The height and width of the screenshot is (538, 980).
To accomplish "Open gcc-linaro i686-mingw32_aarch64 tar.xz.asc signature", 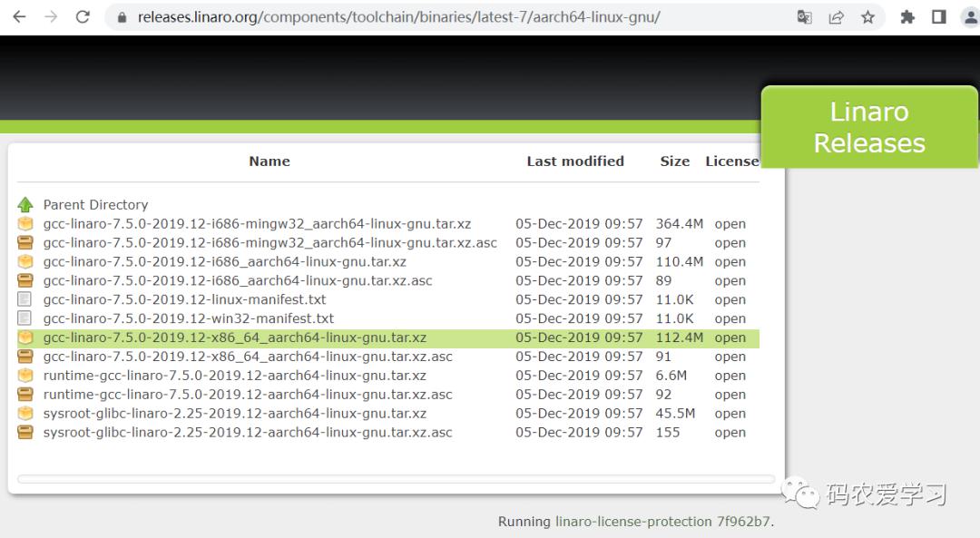I will 270,242.
